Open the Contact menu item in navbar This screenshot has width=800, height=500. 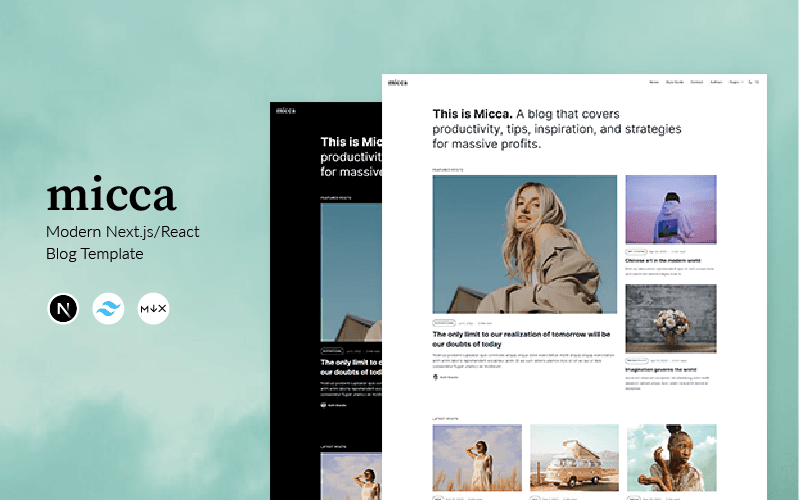pyautogui.click(x=696, y=82)
